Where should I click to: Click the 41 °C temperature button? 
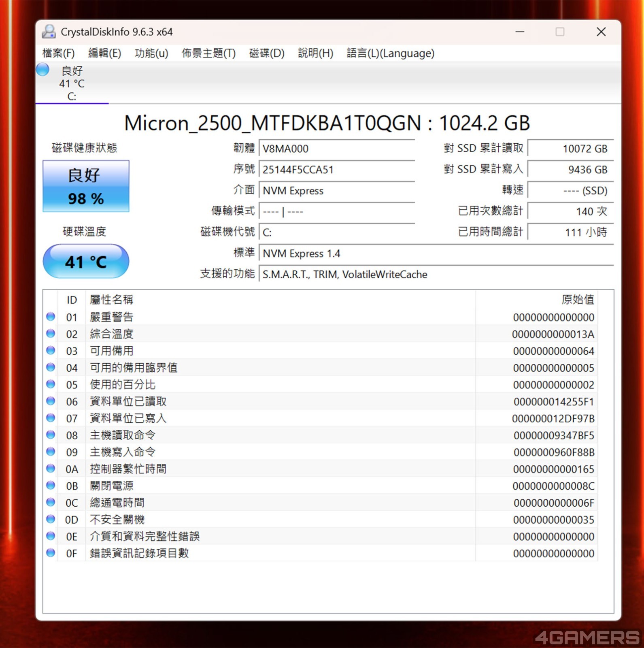pyautogui.click(x=86, y=262)
